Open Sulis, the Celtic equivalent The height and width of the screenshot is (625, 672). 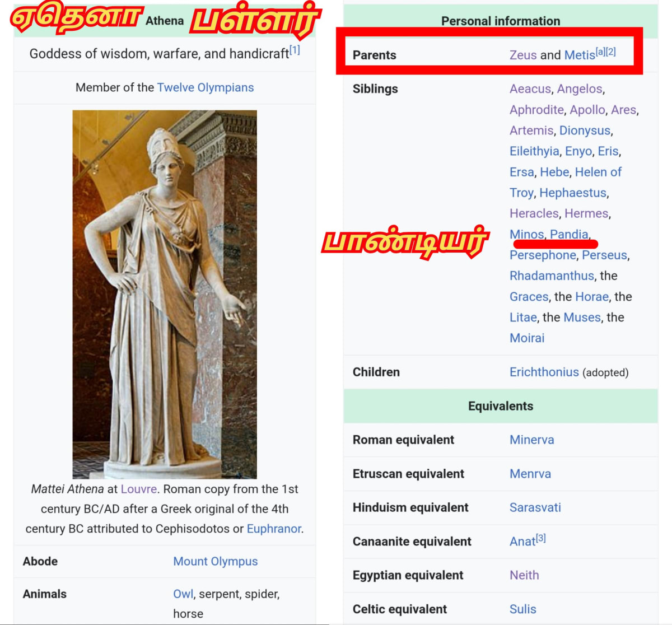click(x=523, y=609)
